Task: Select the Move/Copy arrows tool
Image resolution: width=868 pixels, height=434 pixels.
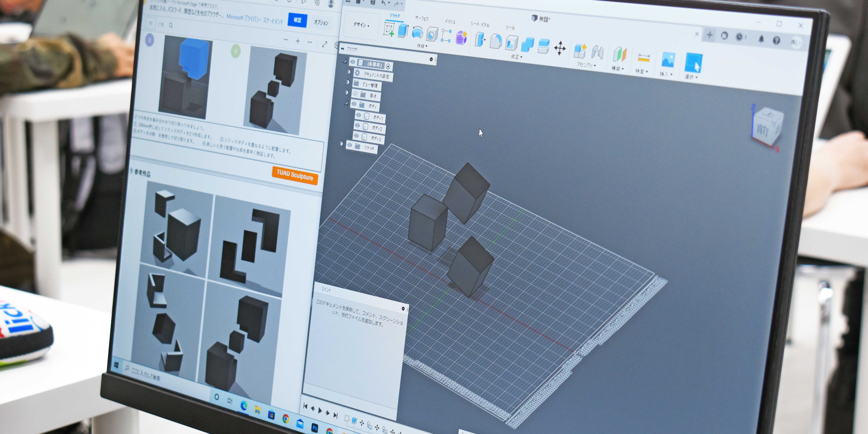Action: (560, 48)
